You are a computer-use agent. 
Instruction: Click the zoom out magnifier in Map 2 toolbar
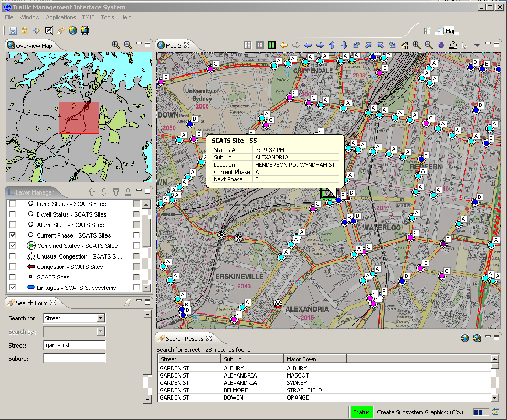(x=428, y=46)
